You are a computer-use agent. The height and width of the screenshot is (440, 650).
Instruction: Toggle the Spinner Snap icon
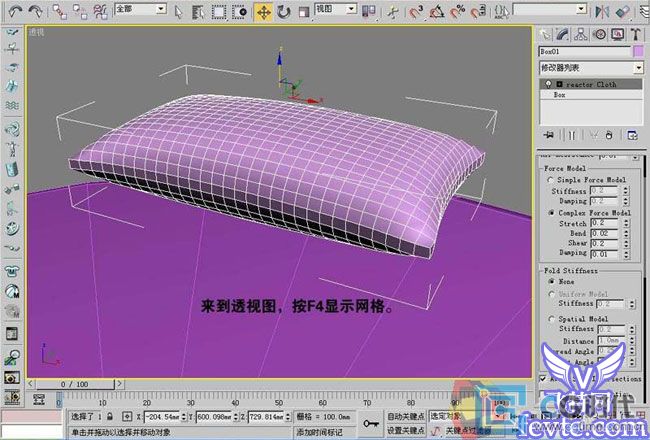pyautogui.click(x=478, y=12)
